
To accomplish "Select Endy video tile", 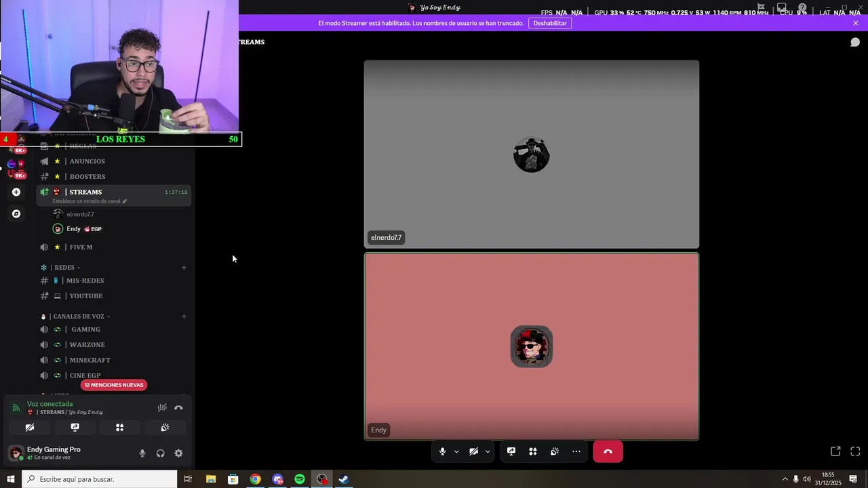I will [x=532, y=346].
